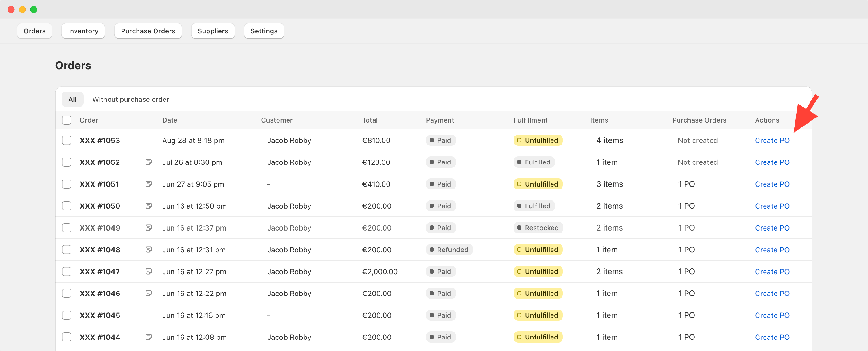Select the checkbox for order XXX #1053
The image size is (868, 351).
click(x=66, y=140)
